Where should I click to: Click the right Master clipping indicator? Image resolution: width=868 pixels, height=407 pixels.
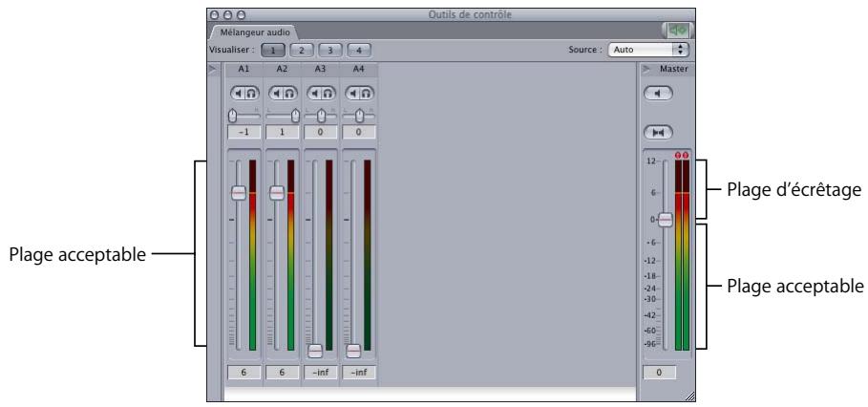[x=686, y=156]
